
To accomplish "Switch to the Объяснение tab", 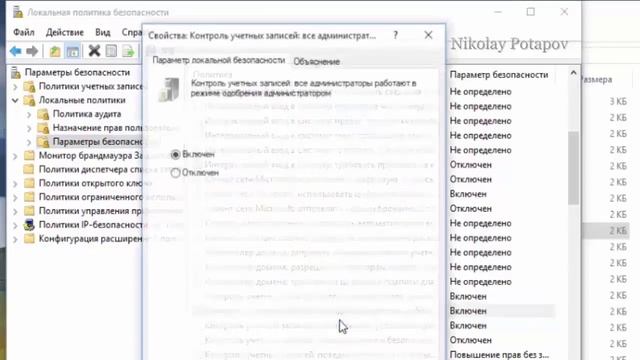I will pyautogui.click(x=316, y=62).
